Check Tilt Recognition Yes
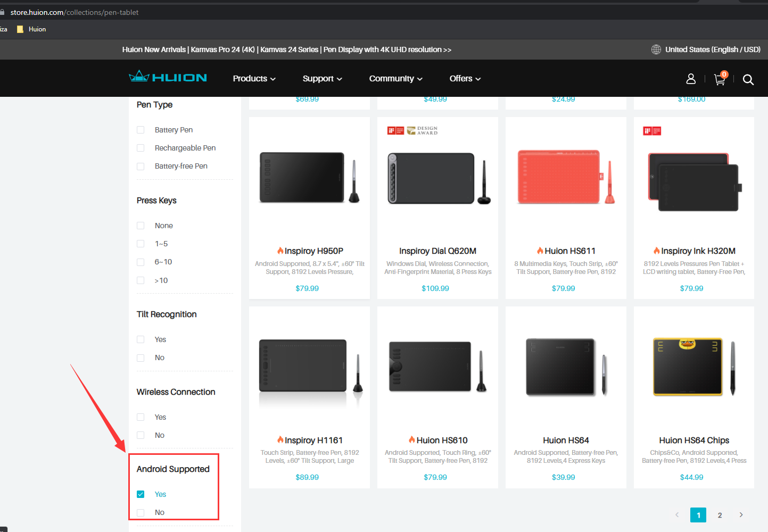 [x=141, y=339]
